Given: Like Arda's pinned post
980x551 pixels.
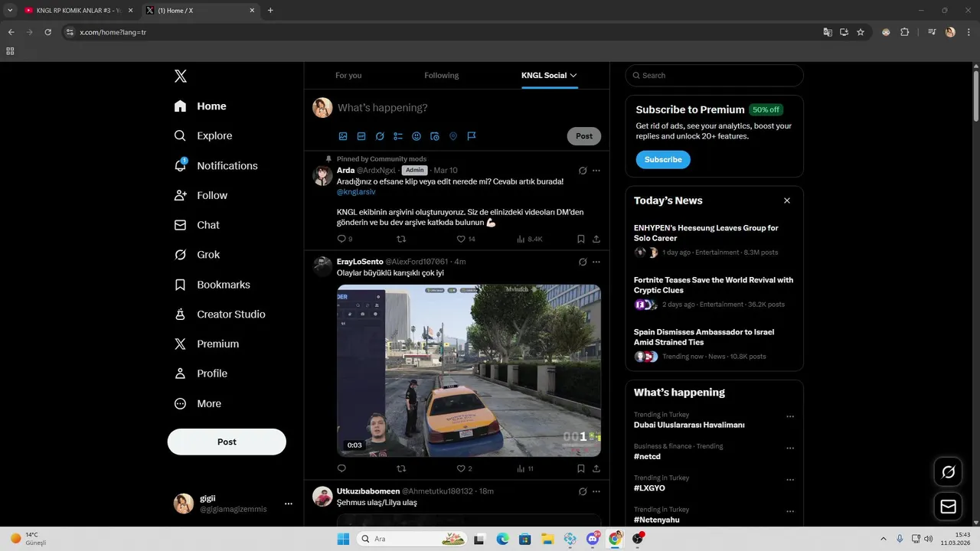Looking at the screenshot, I should pos(461,239).
